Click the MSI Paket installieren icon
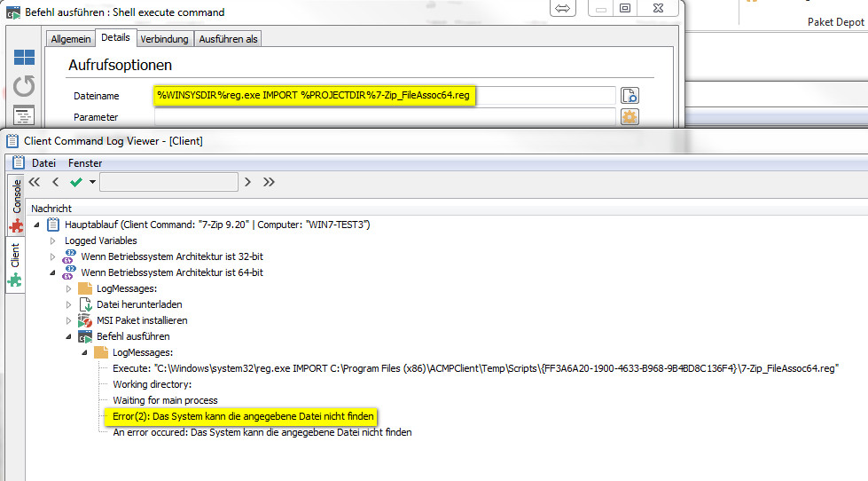 tap(85, 320)
